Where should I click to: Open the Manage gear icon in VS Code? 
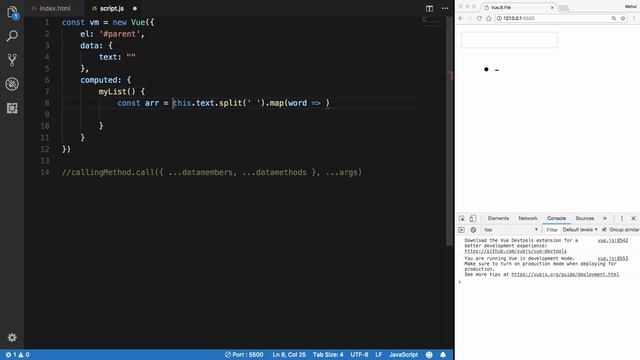(x=12, y=338)
